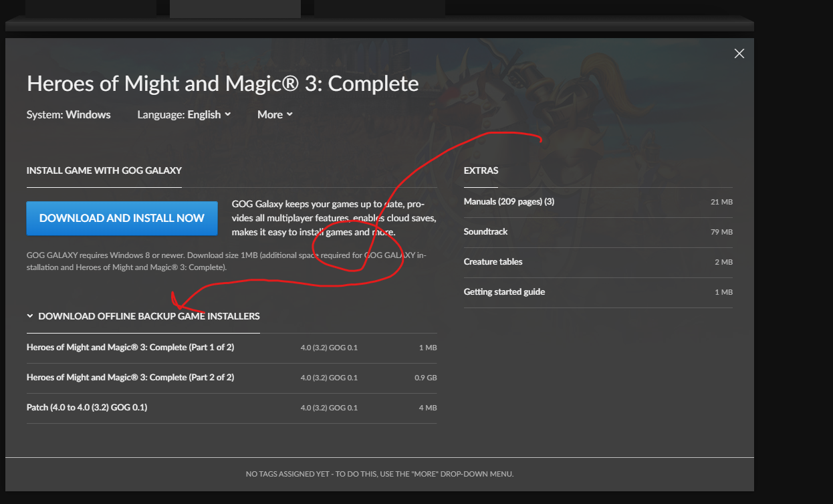The image size is (833, 504).
Task: Click the 79 MB Soundtrack size
Action: click(721, 232)
